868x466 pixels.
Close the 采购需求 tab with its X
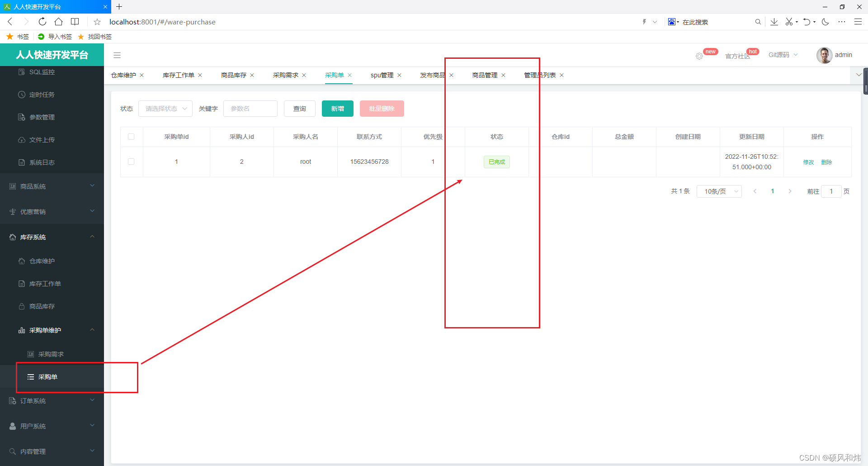pyautogui.click(x=304, y=75)
